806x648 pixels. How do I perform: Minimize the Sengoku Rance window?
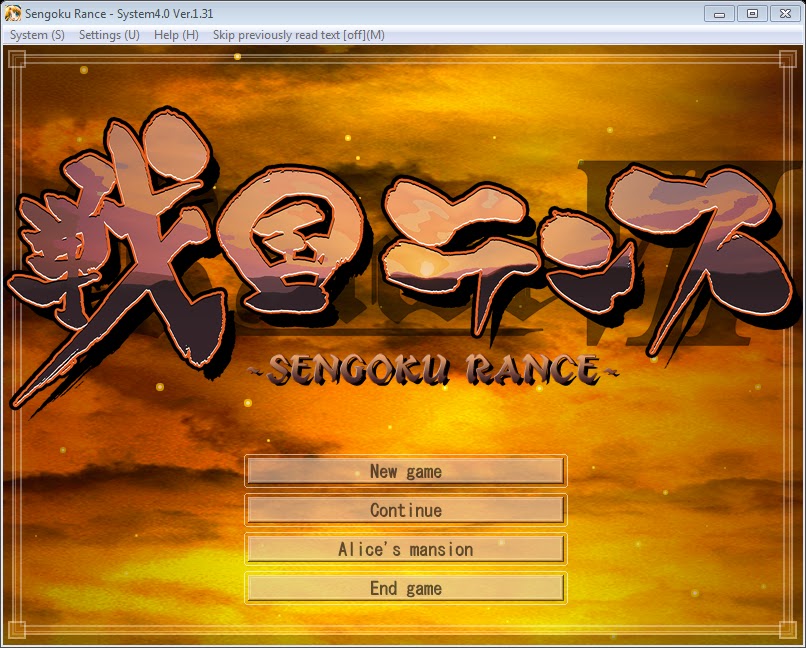(718, 14)
